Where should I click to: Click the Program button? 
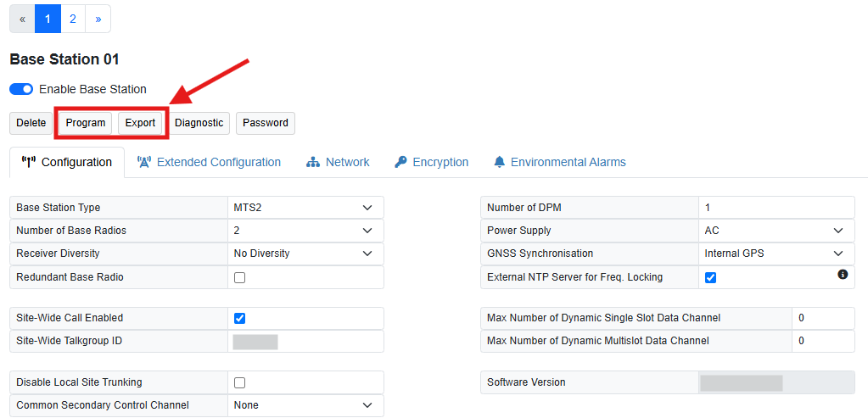[x=85, y=123]
